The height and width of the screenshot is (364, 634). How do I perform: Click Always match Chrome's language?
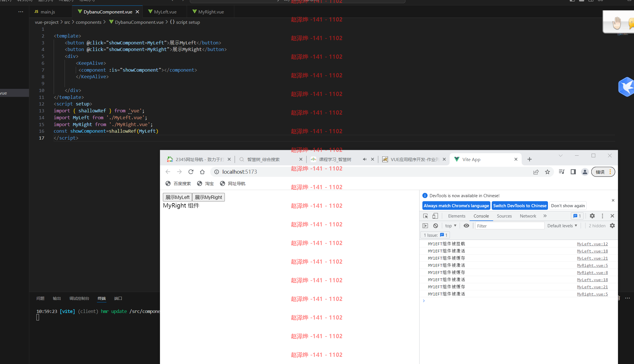(x=456, y=206)
